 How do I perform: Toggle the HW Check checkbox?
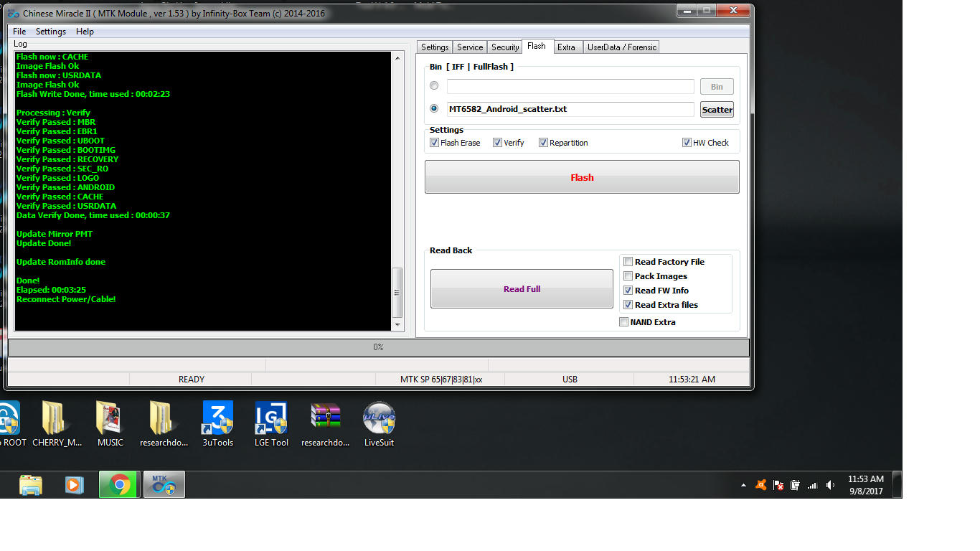(687, 143)
